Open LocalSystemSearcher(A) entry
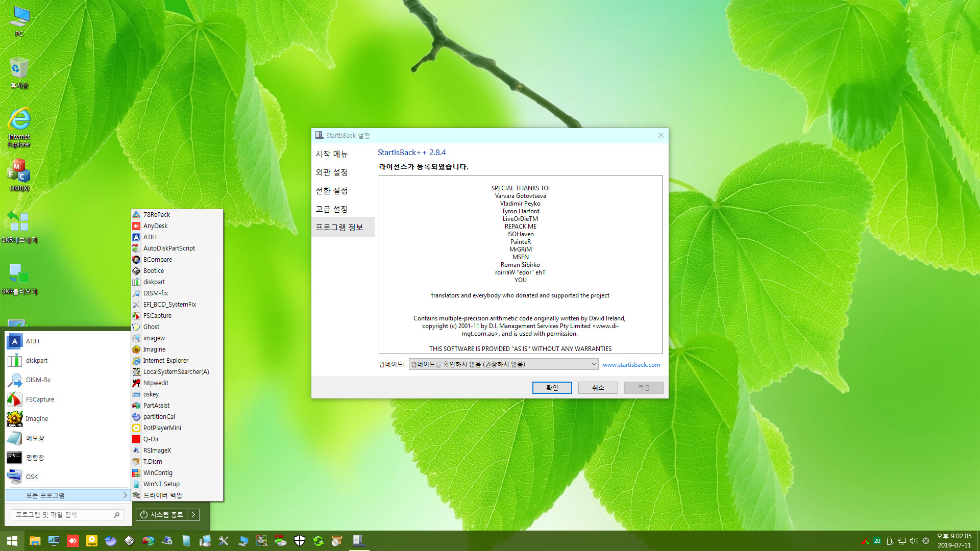 pyautogui.click(x=177, y=372)
